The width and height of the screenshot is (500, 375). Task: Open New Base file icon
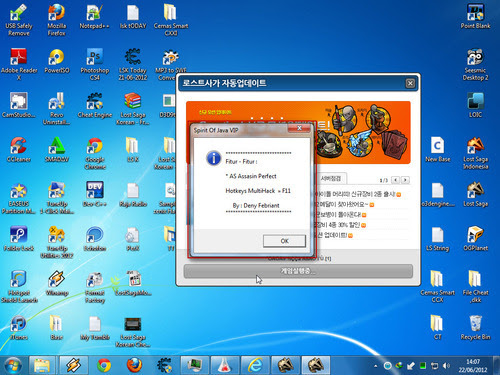437,150
